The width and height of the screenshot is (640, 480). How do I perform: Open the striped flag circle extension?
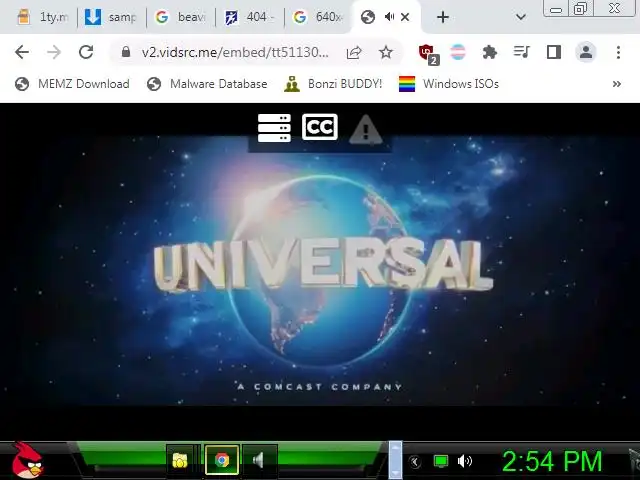pos(458,52)
